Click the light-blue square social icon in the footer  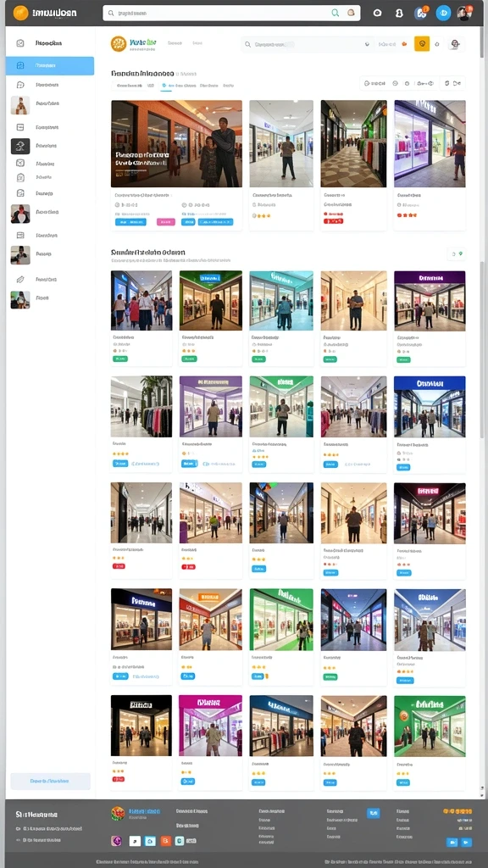point(150,841)
